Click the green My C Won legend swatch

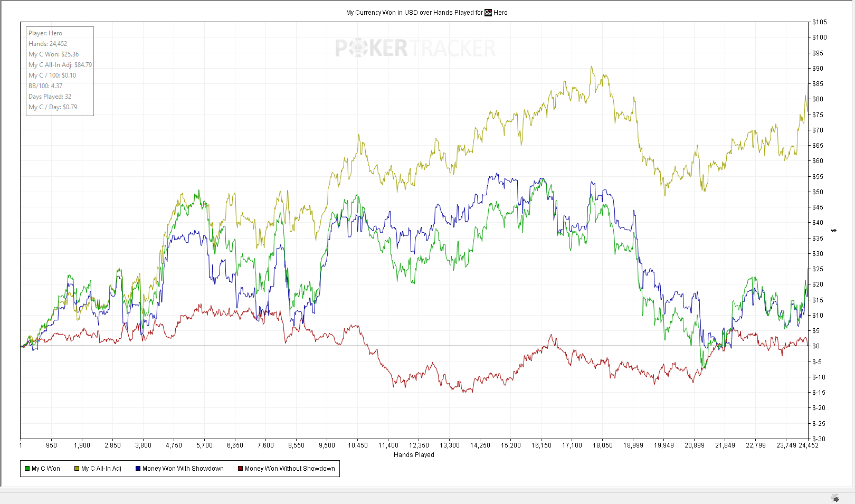(27, 469)
